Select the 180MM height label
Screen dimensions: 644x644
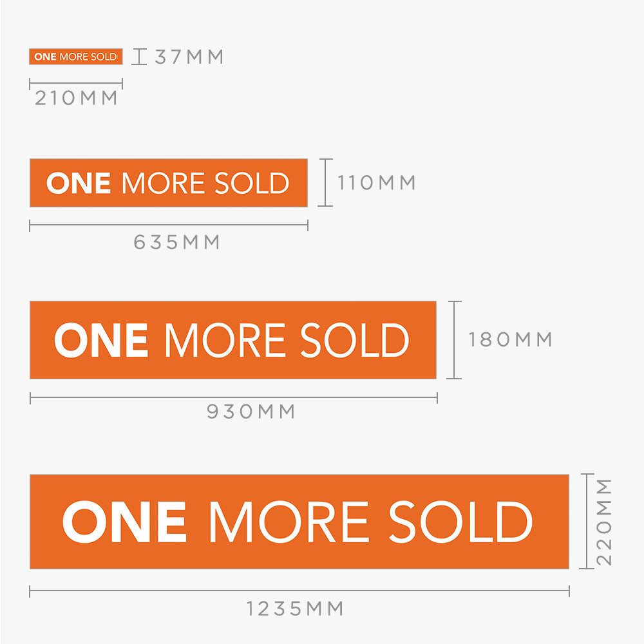click(511, 339)
